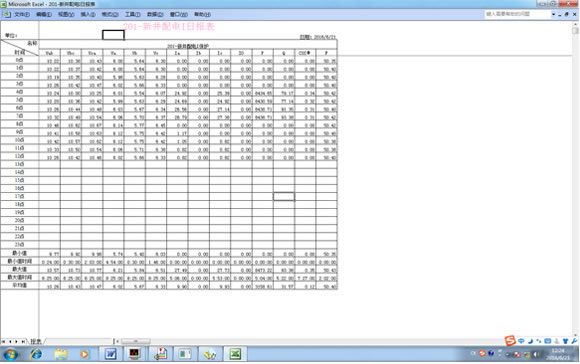Screen dimensions: 580x364
Task: Open the Word document taskbar icon
Action: [x=111, y=354]
